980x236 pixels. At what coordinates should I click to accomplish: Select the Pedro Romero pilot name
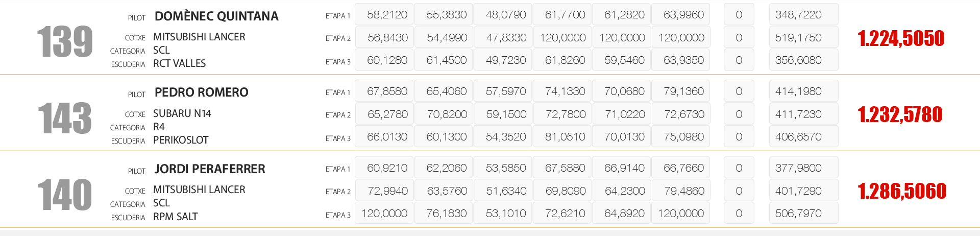[201, 92]
